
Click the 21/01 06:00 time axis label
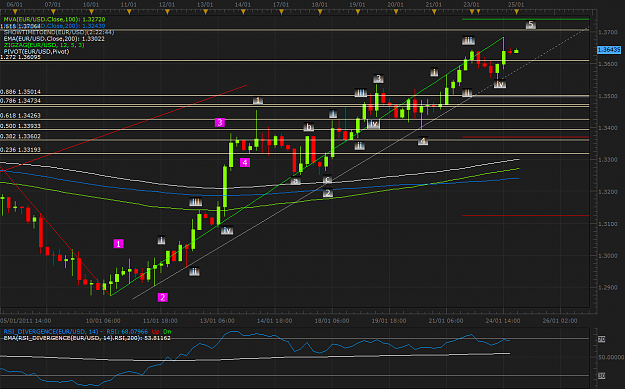[446, 321]
